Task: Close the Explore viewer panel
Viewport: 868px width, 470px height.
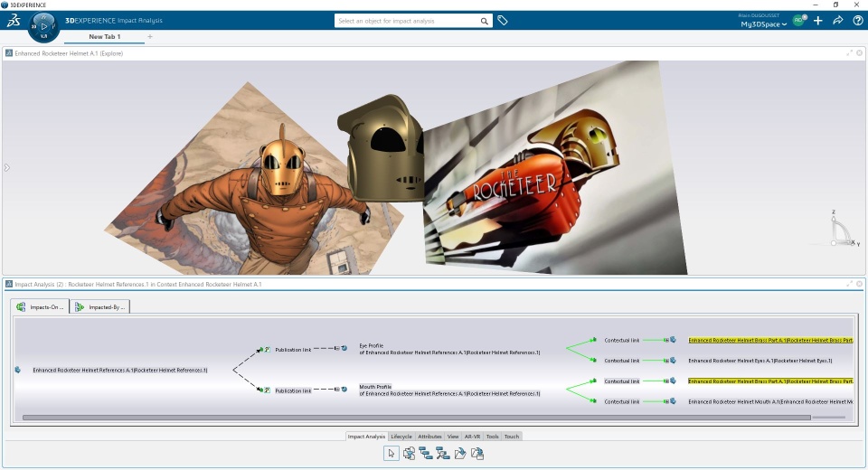Action: pos(859,53)
